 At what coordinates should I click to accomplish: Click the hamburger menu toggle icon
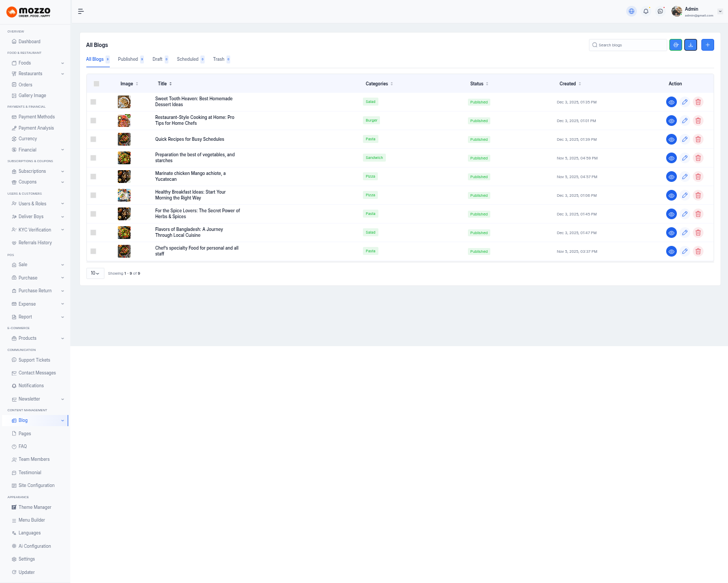click(81, 11)
